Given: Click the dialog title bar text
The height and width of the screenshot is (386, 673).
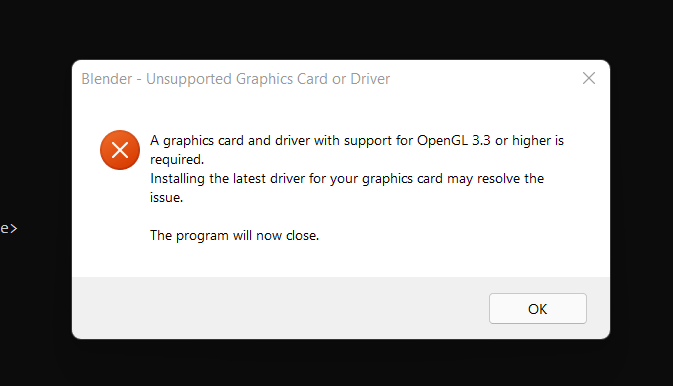Looking at the screenshot, I should pyautogui.click(x=236, y=79).
